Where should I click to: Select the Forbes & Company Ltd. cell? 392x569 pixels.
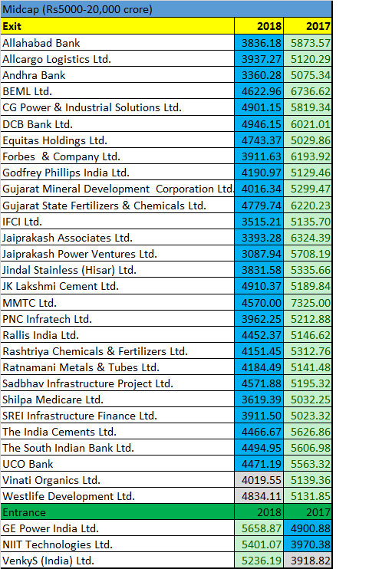click(117, 156)
